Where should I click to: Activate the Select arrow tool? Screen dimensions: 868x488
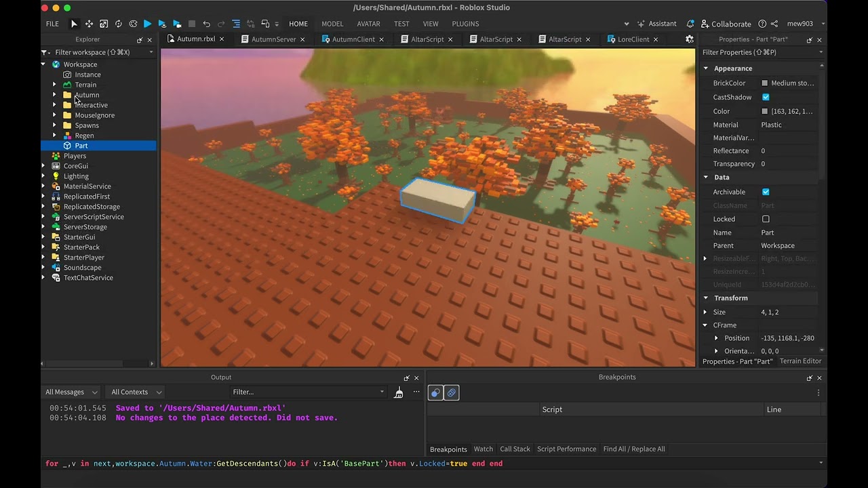pyautogui.click(x=75, y=24)
